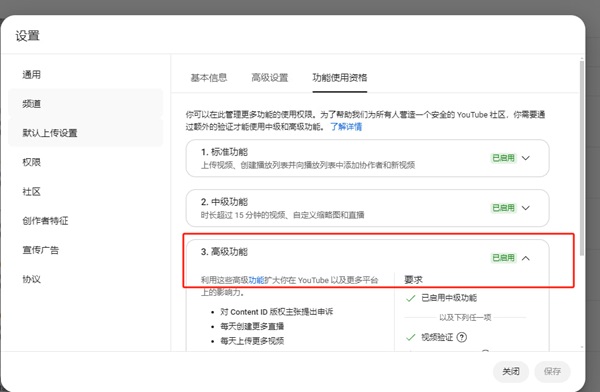Click the 已启用 badge for 标准功能
The height and width of the screenshot is (392, 600).
503,158
